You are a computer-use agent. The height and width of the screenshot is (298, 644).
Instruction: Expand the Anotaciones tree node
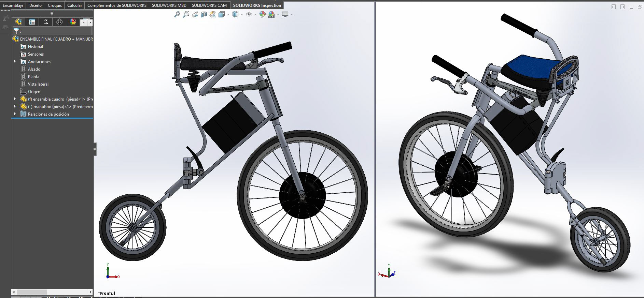15,62
